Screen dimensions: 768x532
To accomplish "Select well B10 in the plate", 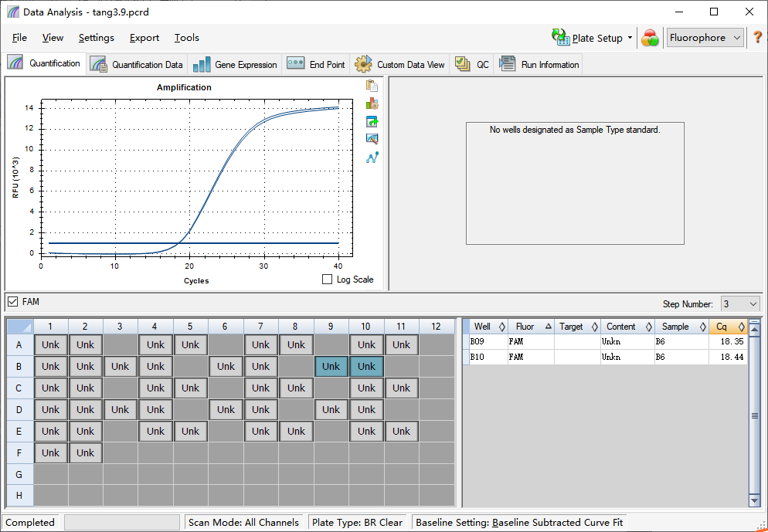I will tap(366, 366).
